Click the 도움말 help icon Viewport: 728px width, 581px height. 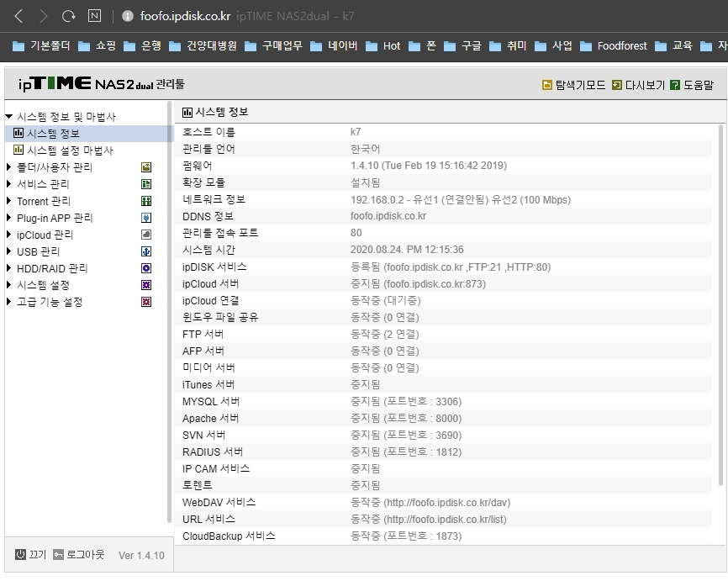point(675,85)
